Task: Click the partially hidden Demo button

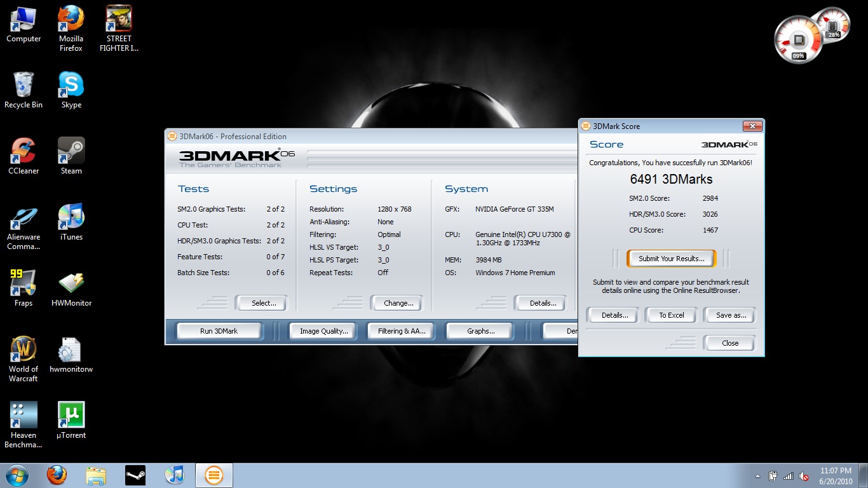Action: click(x=560, y=331)
